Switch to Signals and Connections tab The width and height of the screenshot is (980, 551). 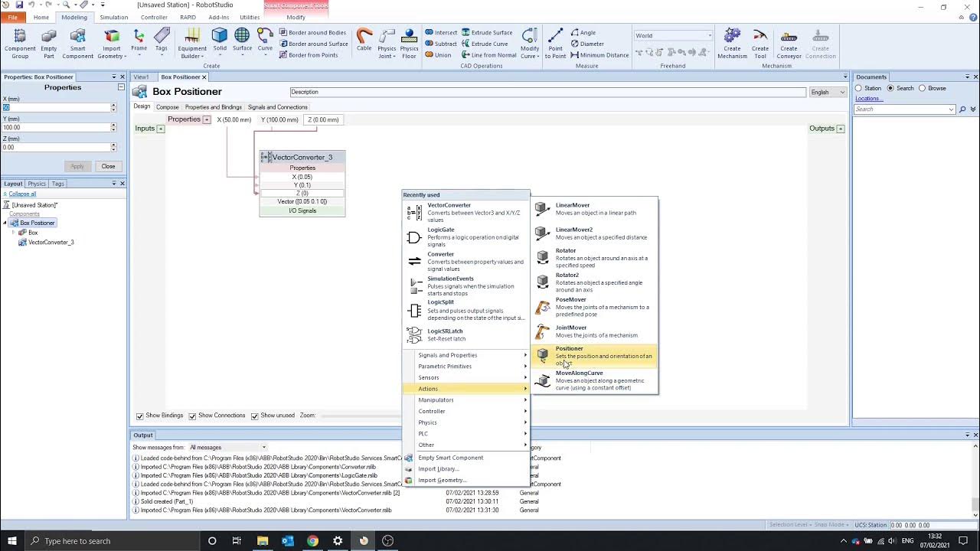[277, 107]
